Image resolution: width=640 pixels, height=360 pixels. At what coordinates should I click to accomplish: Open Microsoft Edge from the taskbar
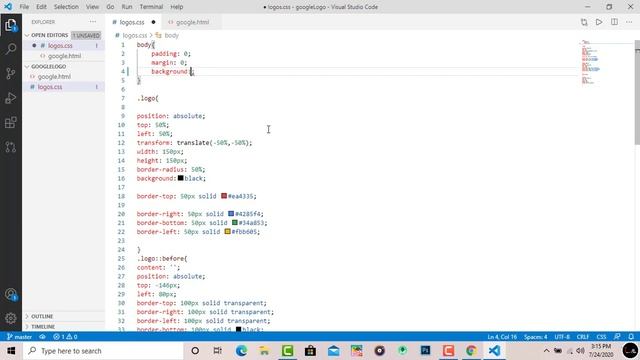241,351
